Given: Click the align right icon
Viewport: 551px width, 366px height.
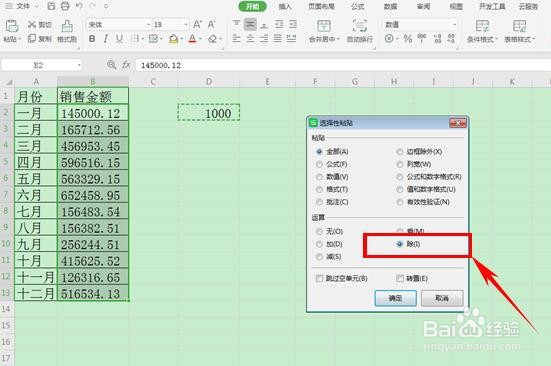Looking at the screenshot, I should pyautogui.click(x=264, y=38).
